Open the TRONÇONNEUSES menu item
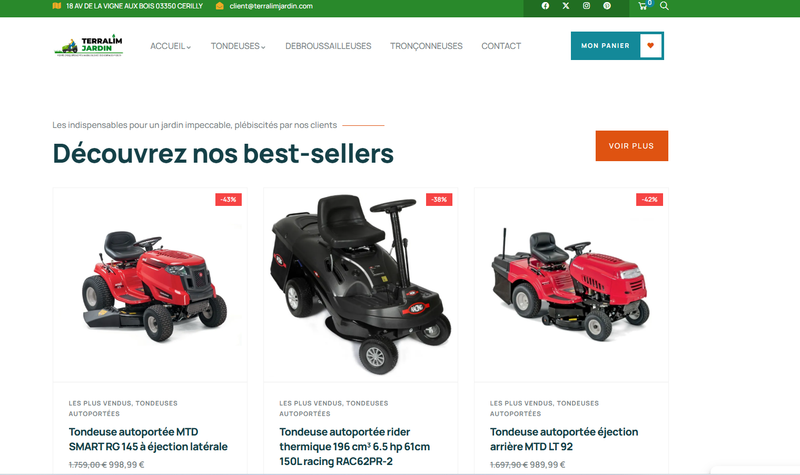Screen dimensions: 800x475 pyautogui.click(x=427, y=46)
